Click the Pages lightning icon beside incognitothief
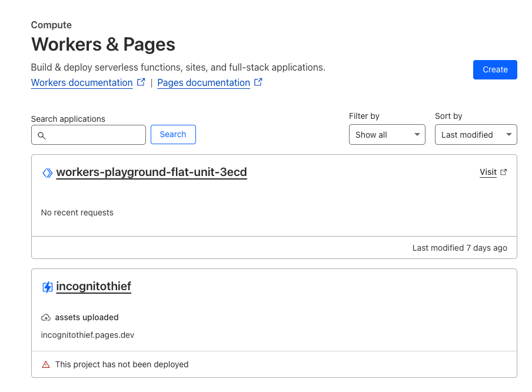The width and height of the screenshot is (532, 392). [48, 287]
